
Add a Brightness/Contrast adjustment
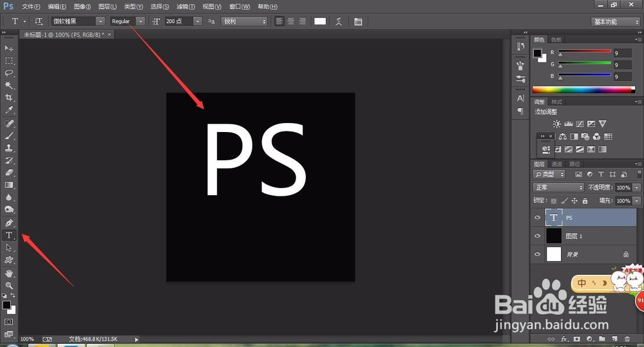pyautogui.click(x=556, y=124)
